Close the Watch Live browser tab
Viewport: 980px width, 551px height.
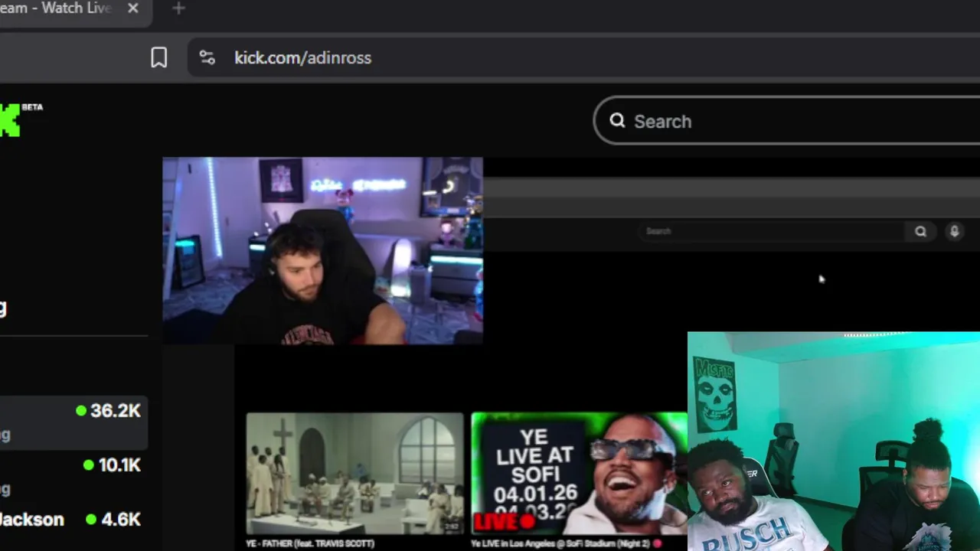coord(133,8)
